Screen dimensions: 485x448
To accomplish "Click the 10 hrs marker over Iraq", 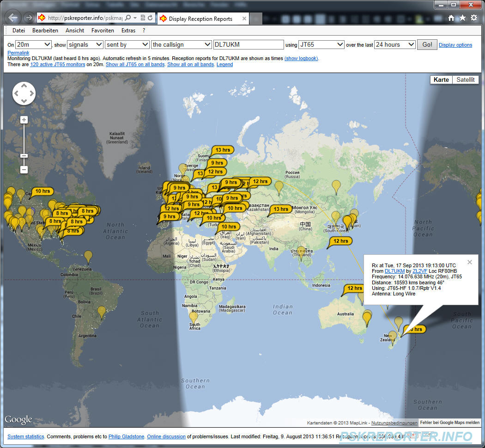I will [x=228, y=227].
